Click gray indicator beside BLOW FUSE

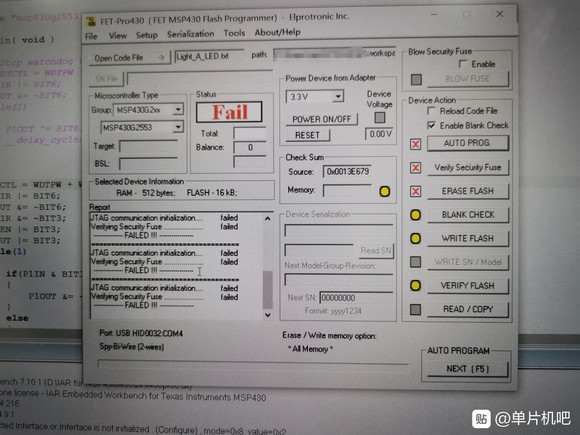point(416,79)
